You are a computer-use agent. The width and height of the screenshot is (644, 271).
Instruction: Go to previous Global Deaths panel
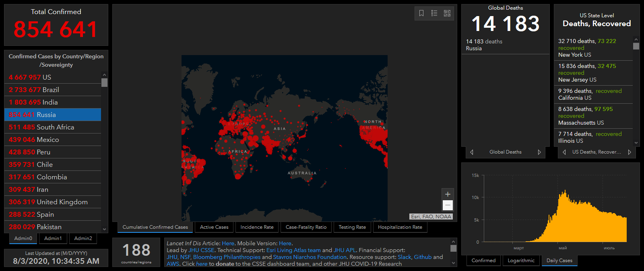[472, 152]
